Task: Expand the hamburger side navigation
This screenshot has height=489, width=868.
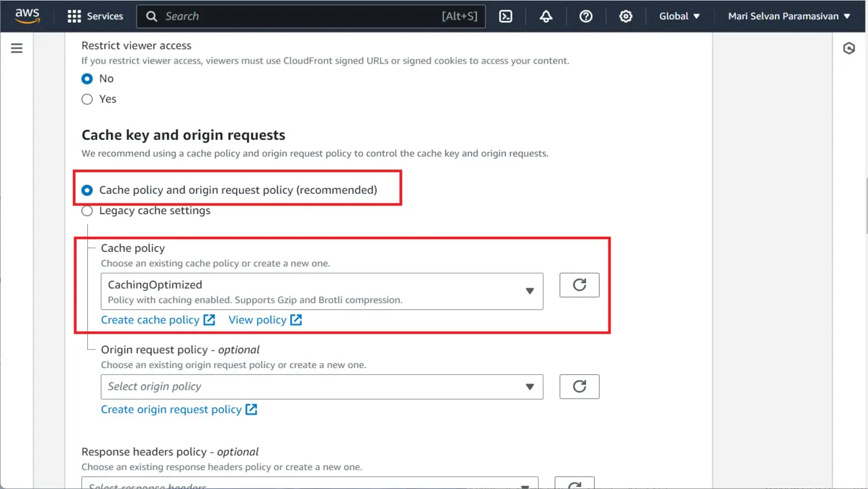Action: coord(17,49)
